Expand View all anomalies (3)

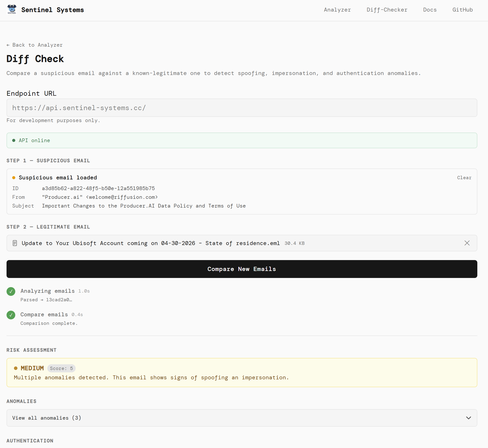242,418
